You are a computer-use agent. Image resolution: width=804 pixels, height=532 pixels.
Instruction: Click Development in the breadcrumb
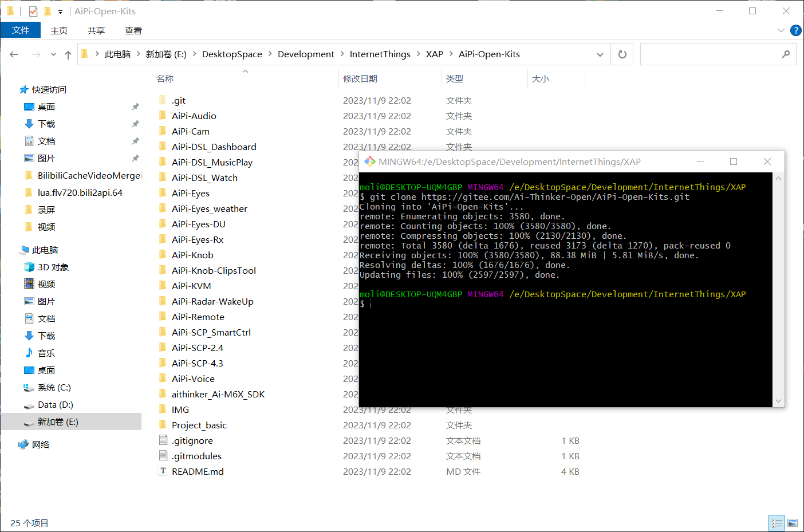tap(306, 54)
